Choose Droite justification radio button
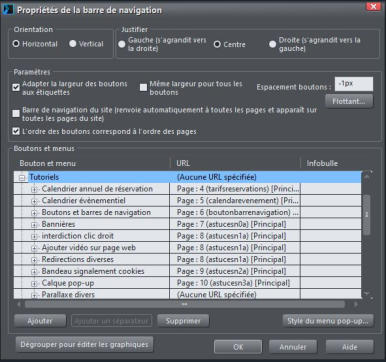 (273, 44)
